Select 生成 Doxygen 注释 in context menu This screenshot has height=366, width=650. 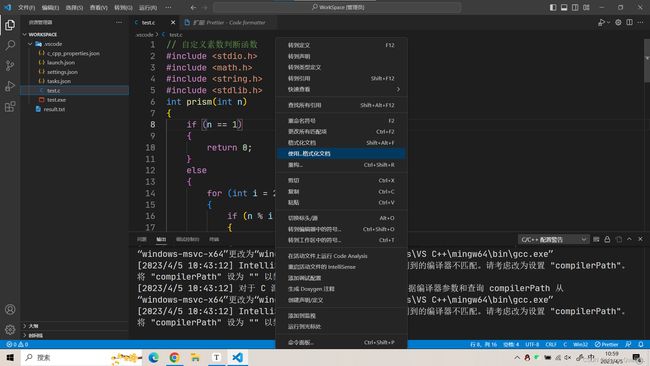click(x=341, y=289)
